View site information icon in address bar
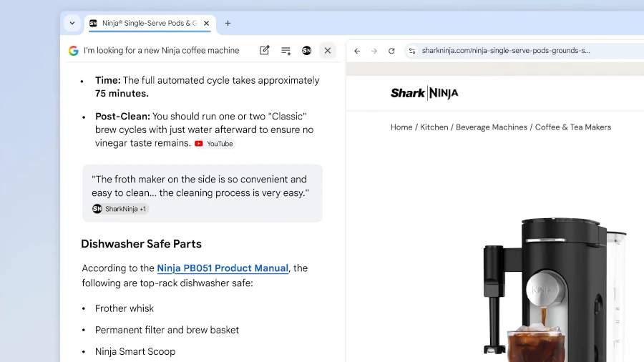644x362 pixels. 411,51
